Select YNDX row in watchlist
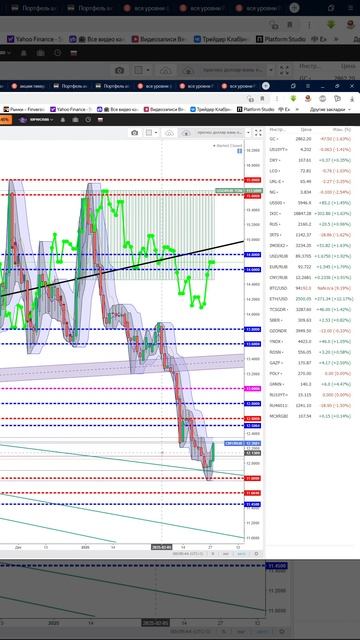Viewport: 360px width, 640px height. 310,342
